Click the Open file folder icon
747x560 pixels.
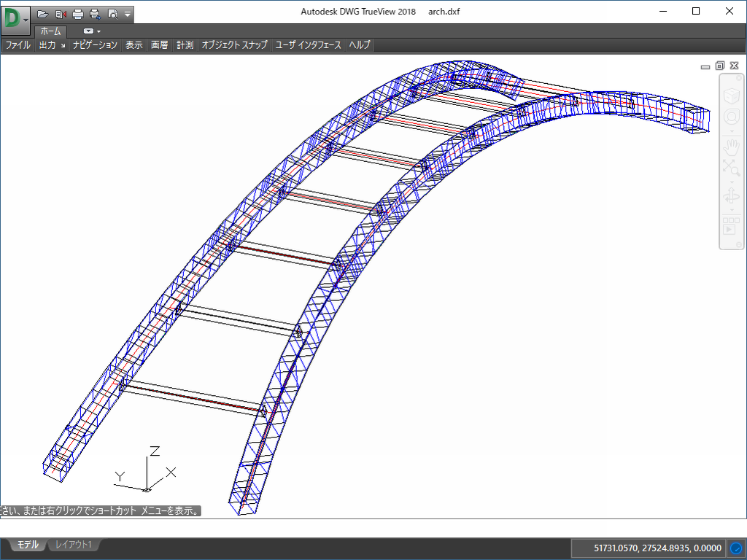pyautogui.click(x=43, y=14)
